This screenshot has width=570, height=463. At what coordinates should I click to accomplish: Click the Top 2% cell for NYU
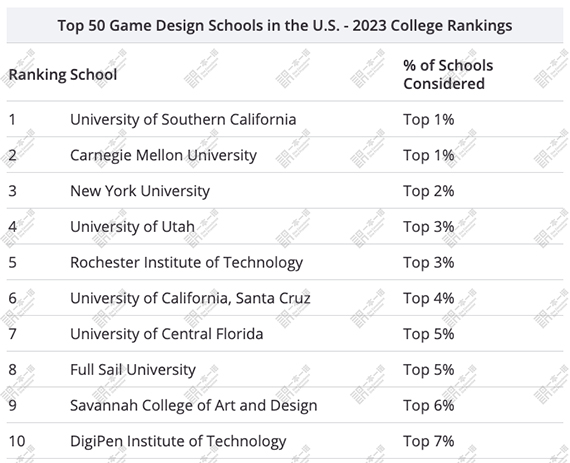click(429, 191)
